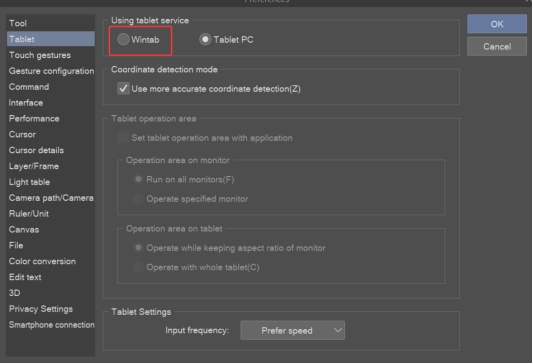This screenshot has width=533, height=364.
Task: Open the Camera path/Camera category
Action: coord(51,198)
